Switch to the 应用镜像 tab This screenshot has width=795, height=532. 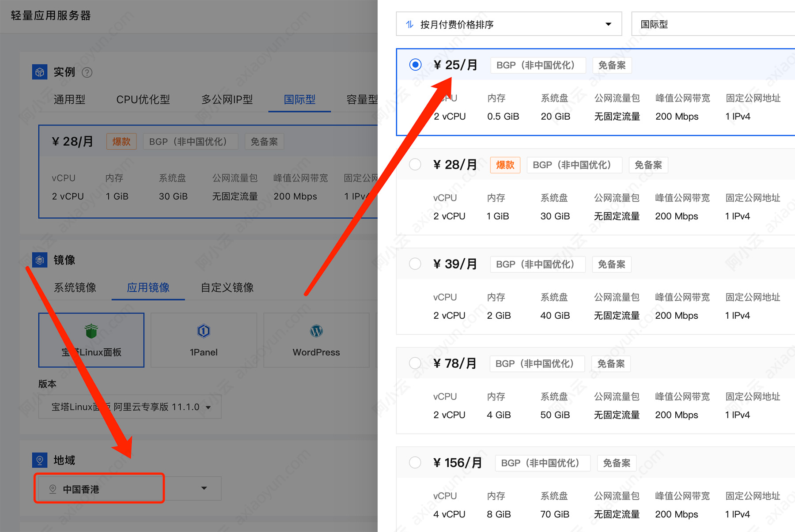pos(148,287)
